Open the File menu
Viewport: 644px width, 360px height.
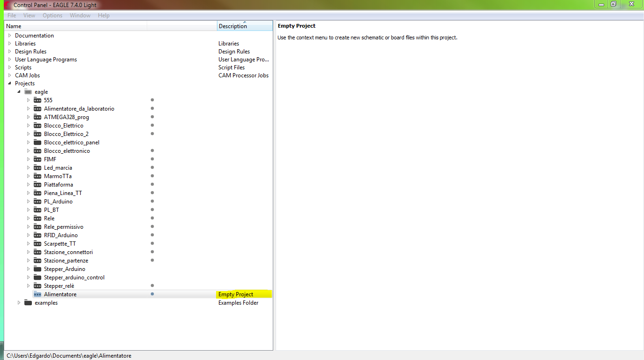click(x=12, y=15)
